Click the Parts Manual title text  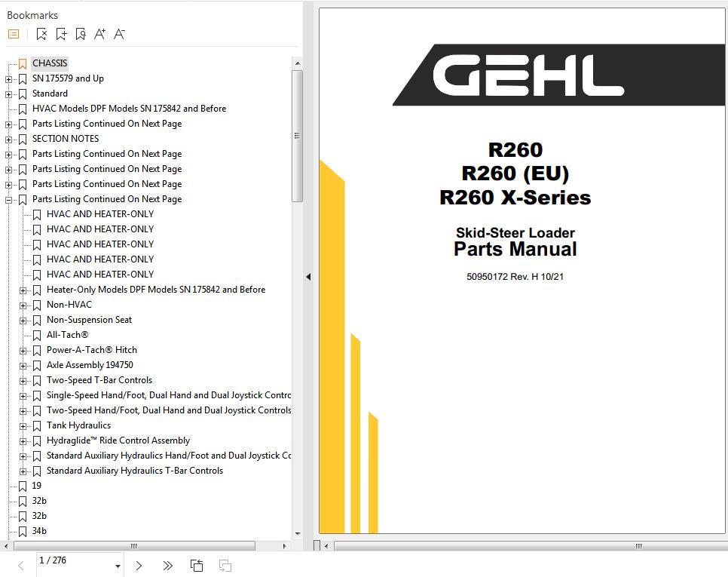[515, 249]
